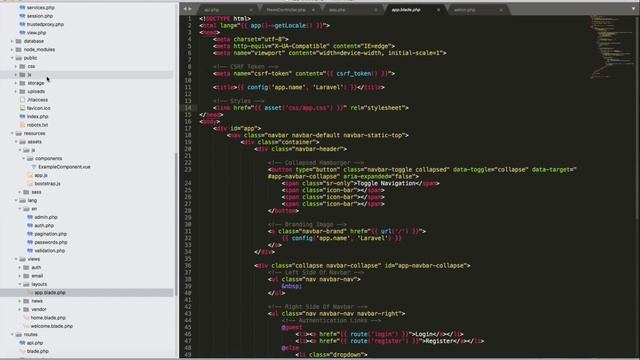The width and height of the screenshot is (640, 360).
Task: Click the sass folder icon
Action: (x=26, y=192)
